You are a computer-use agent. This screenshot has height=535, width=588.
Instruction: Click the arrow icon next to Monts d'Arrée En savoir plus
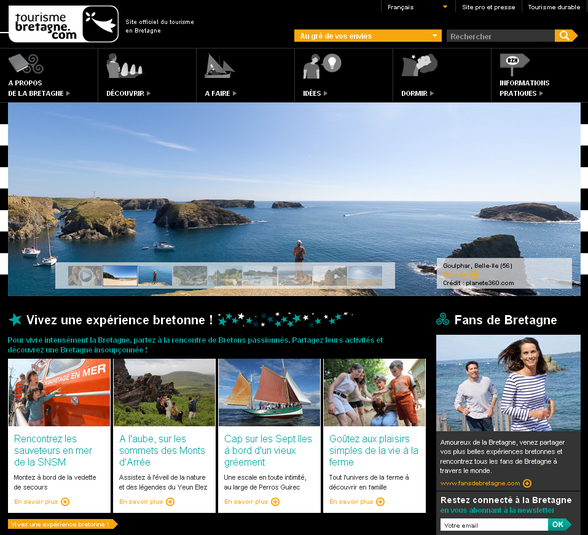170,502
